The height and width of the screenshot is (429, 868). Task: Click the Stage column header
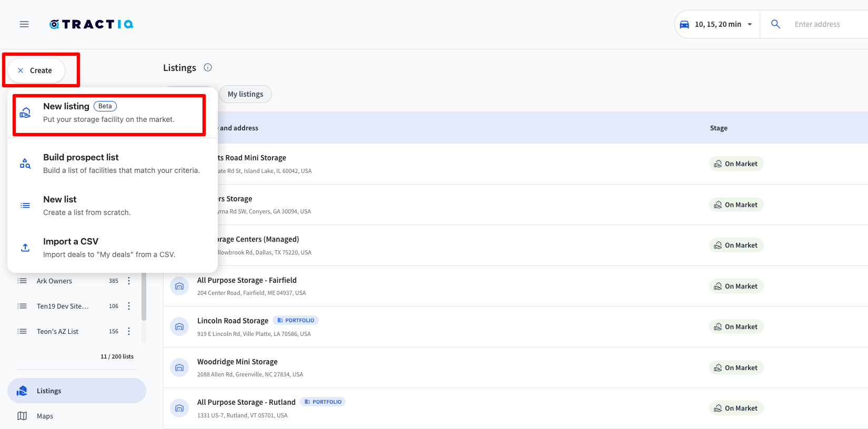point(719,128)
